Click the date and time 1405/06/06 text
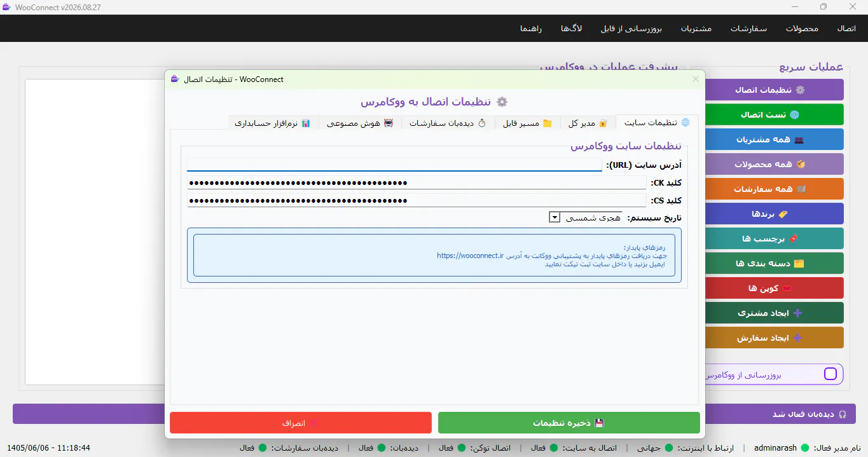This screenshot has width=868, height=457. [x=48, y=447]
